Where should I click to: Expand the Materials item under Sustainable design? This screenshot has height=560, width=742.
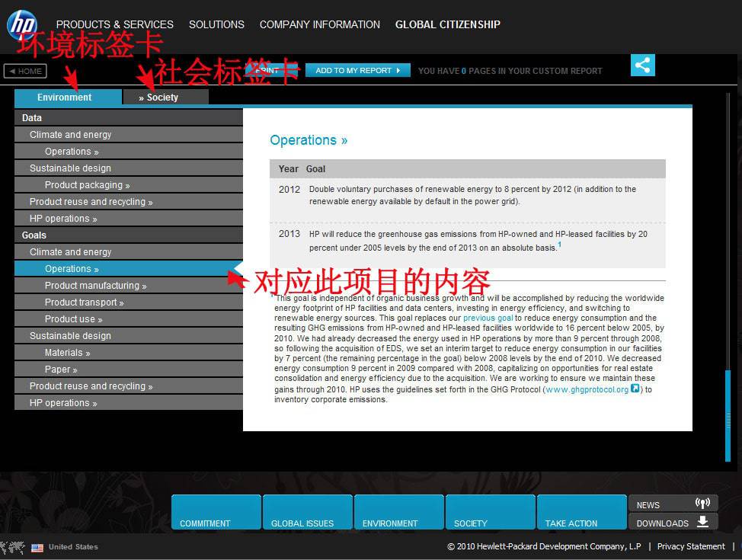point(67,352)
